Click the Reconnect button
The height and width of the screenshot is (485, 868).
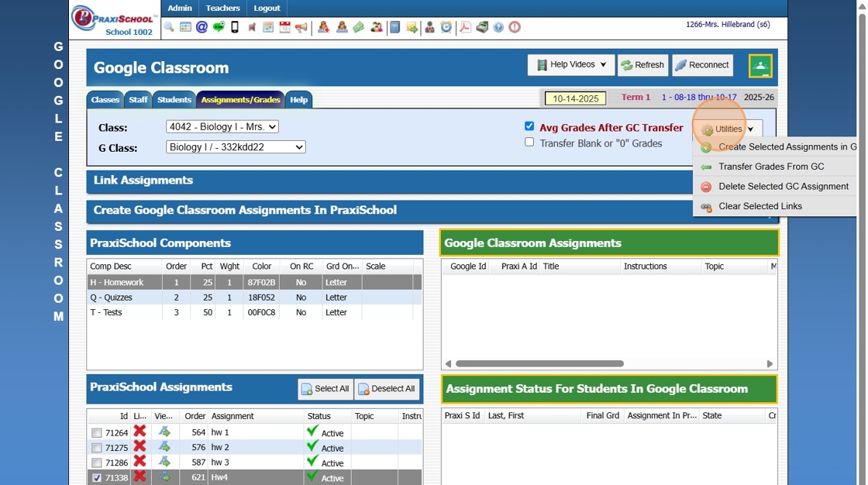pos(702,65)
